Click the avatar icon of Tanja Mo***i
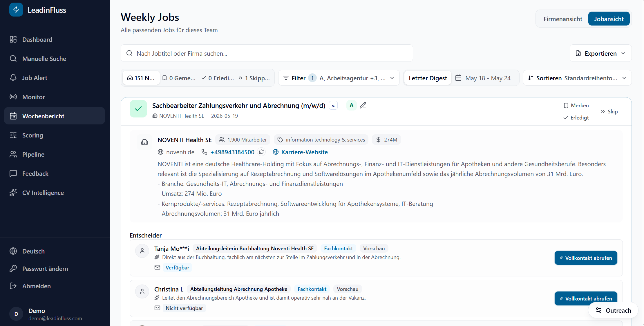644x326 pixels. (x=142, y=251)
